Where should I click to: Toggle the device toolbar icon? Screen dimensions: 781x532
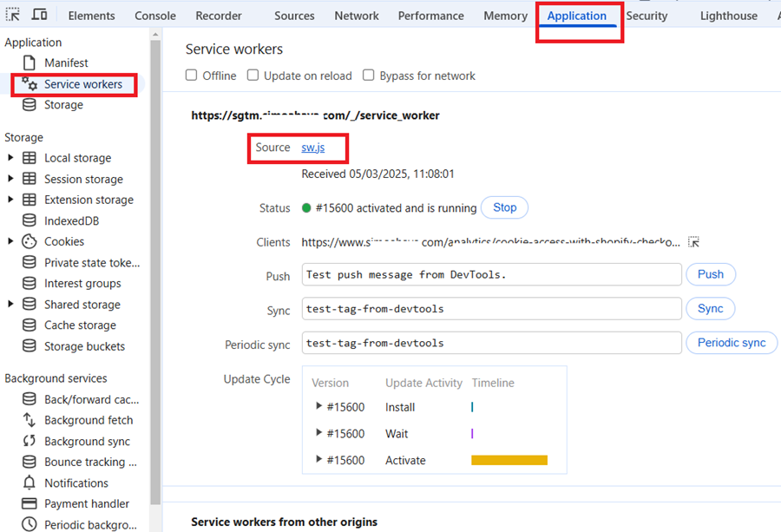pos(37,15)
